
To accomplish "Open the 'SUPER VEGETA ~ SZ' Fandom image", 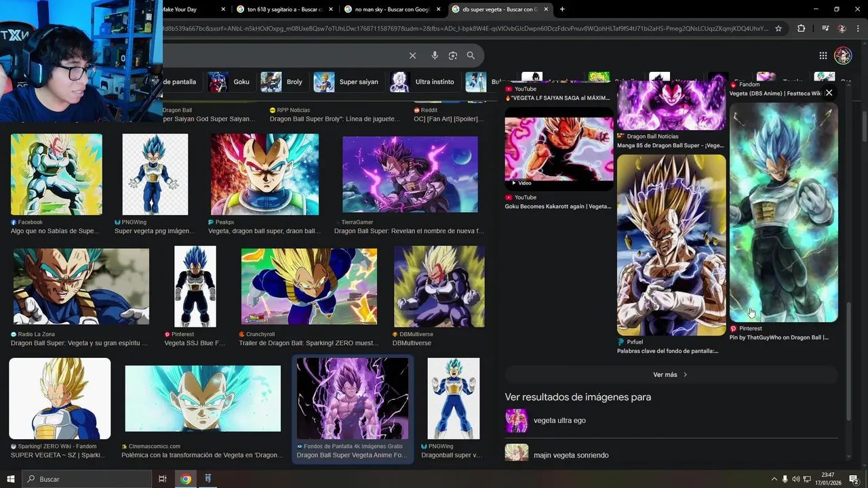I will click(x=60, y=399).
